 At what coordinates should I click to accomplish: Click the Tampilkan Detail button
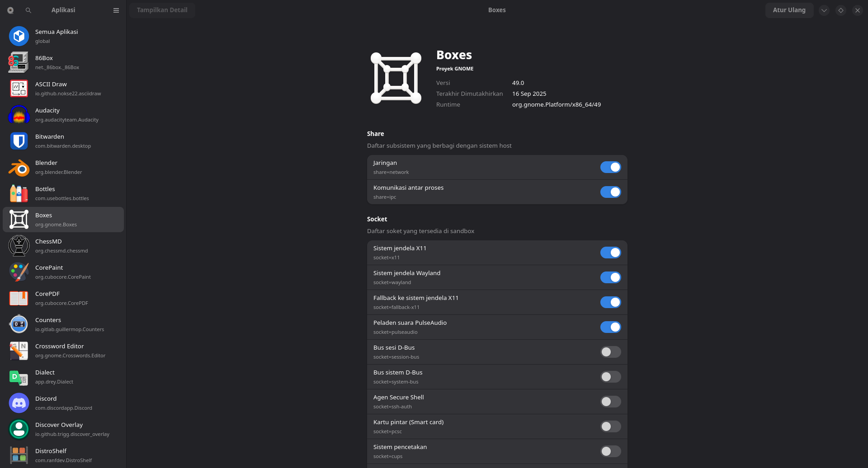tap(162, 10)
